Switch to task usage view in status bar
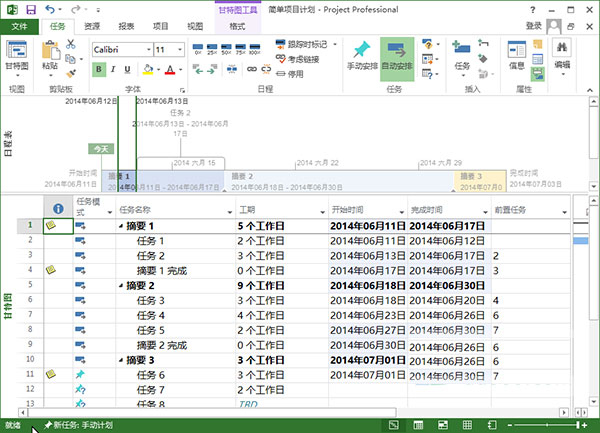The width and height of the screenshot is (600, 433). (x=418, y=425)
